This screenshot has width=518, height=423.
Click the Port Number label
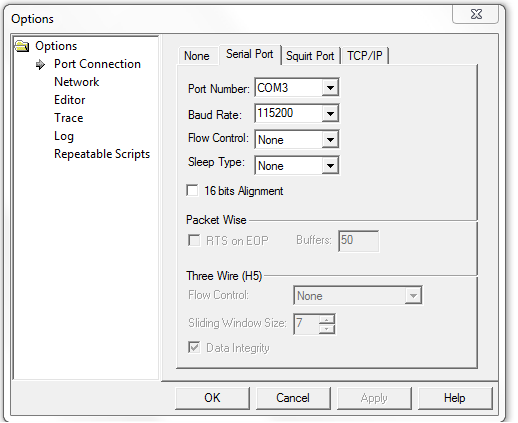(x=219, y=89)
